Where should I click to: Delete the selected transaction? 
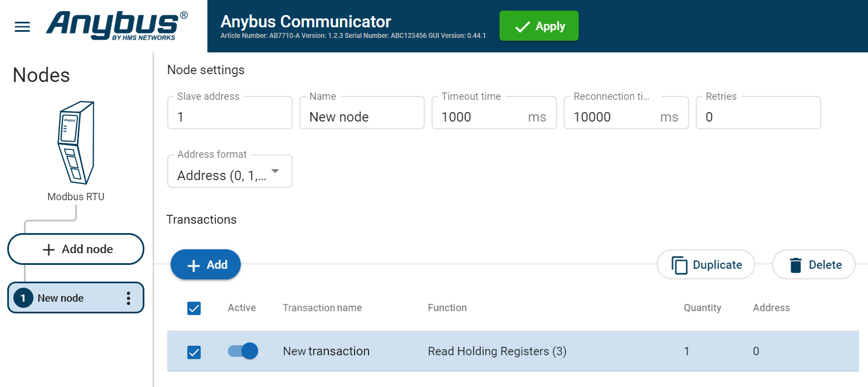pos(813,264)
